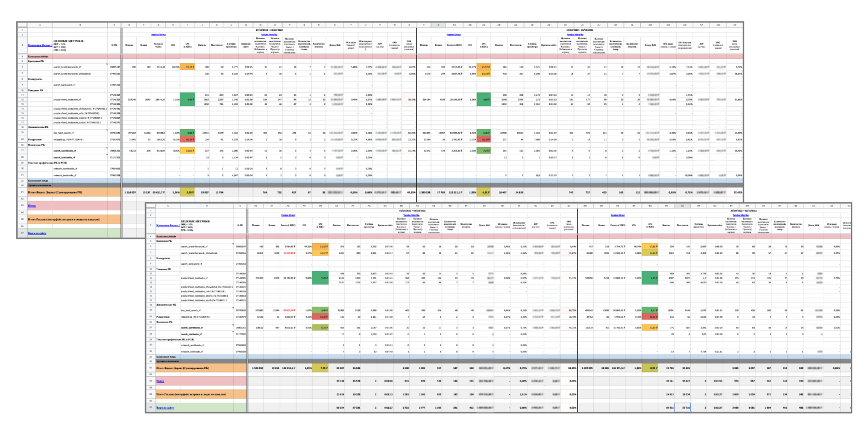Open the Всего по сайту link in the front spreadsheet
Image resolution: width=868 pixels, height=434 pixels.
(x=165, y=407)
